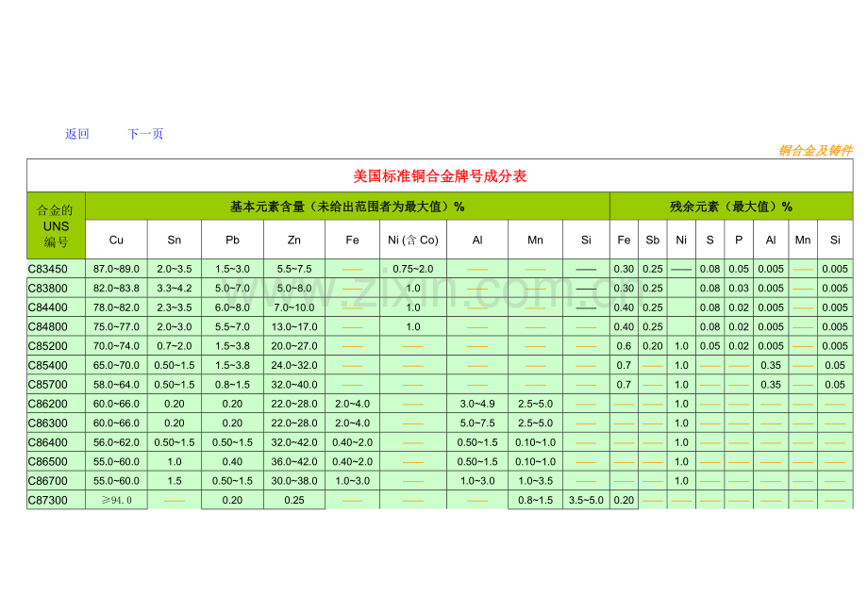
Task: Select the Sb column header
Action: (x=652, y=241)
